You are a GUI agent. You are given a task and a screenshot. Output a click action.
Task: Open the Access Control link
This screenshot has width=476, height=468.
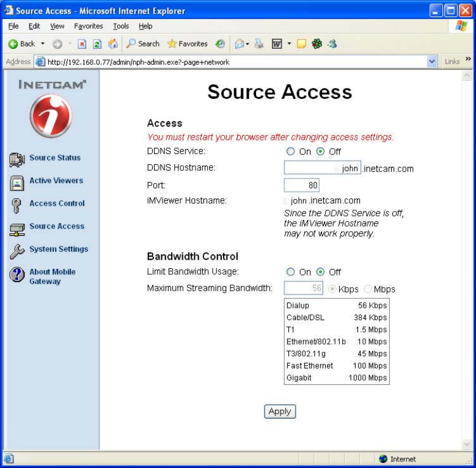tap(57, 203)
